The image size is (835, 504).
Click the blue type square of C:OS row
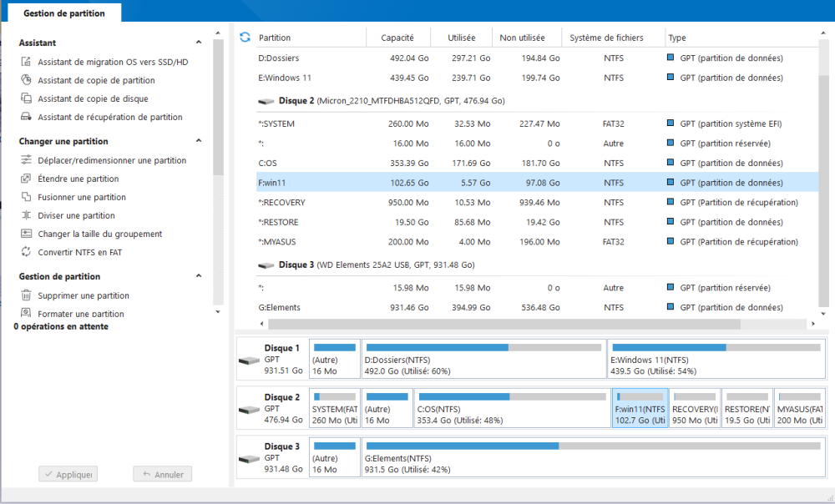point(671,163)
